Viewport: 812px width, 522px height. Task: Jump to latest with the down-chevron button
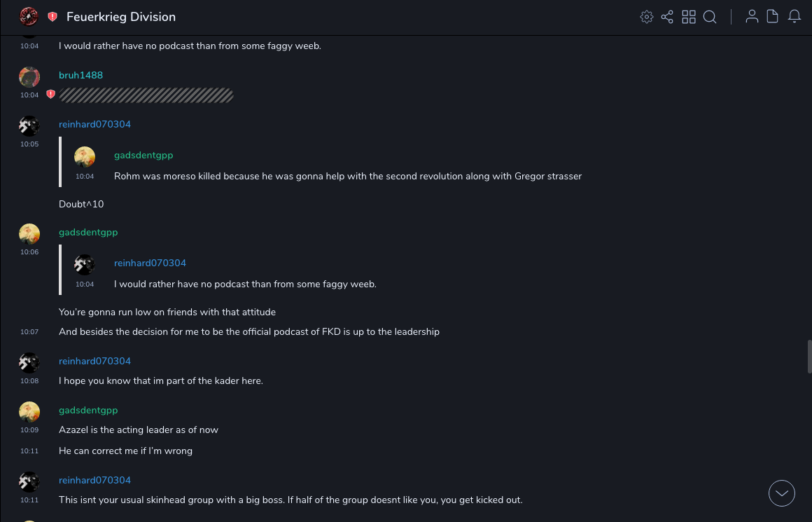point(782,493)
